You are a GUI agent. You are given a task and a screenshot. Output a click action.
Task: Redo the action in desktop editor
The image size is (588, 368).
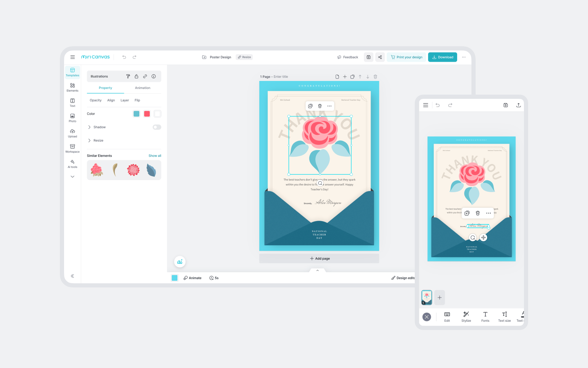tap(134, 57)
